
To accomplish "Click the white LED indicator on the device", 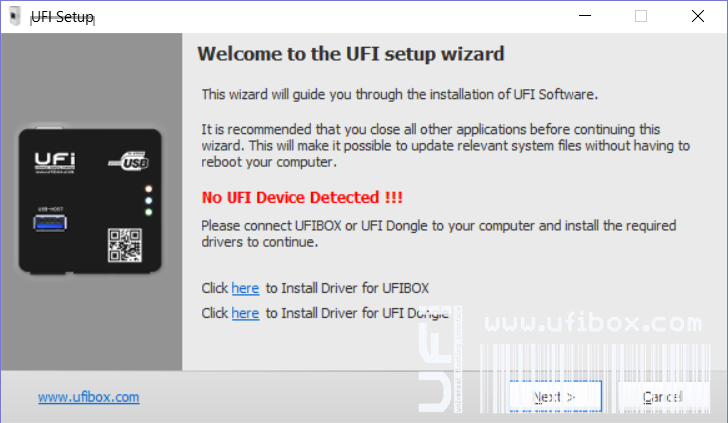I will pyautogui.click(x=149, y=200).
